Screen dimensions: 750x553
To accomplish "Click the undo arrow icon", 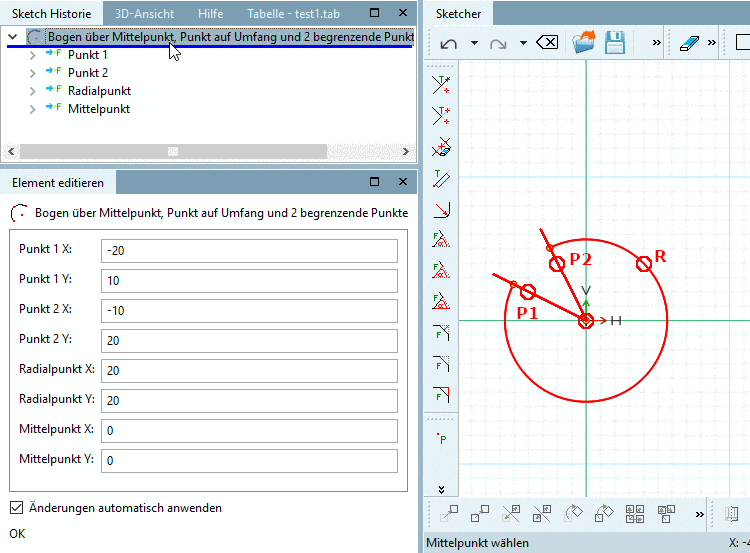I will 448,44.
